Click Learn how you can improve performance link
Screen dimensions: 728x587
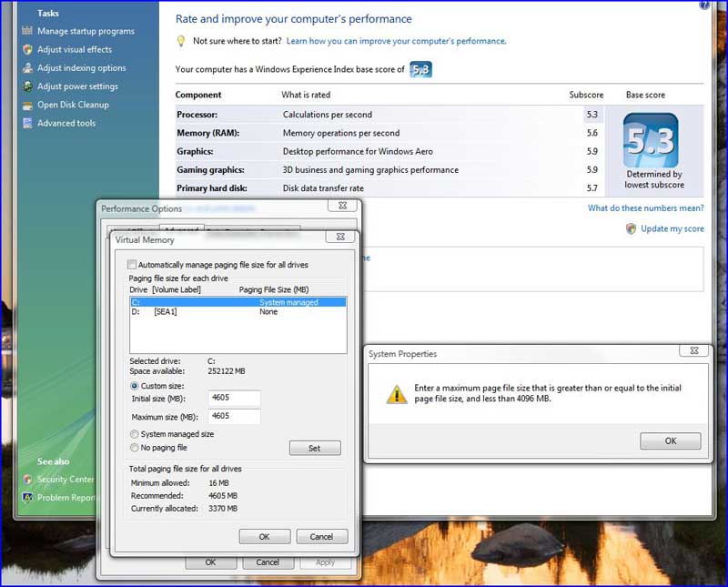pyautogui.click(x=396, y=41)
